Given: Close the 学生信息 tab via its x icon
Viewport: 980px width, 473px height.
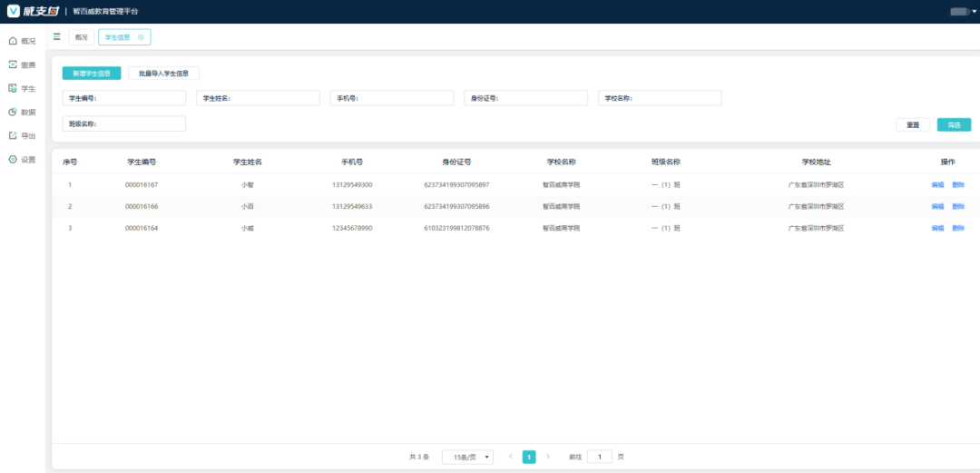Looking at the screenshot, I should click(141, 37).
